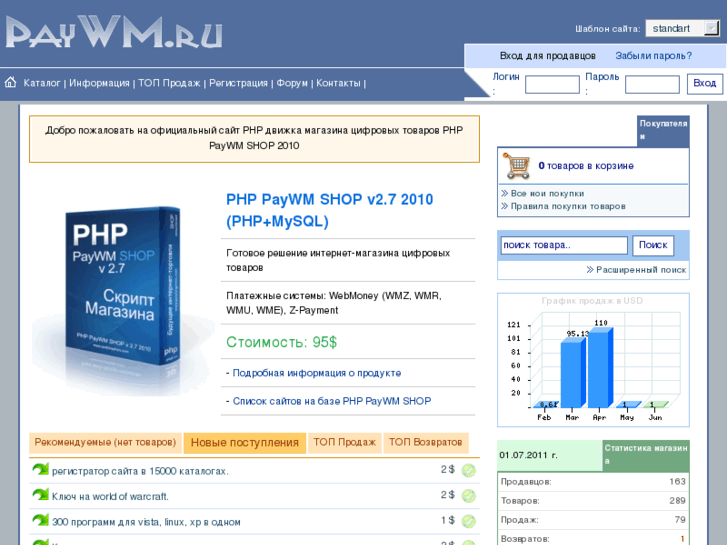Click the home icon in the navigation bar
This screenshot has height=545, width=727.
(10, 83)
